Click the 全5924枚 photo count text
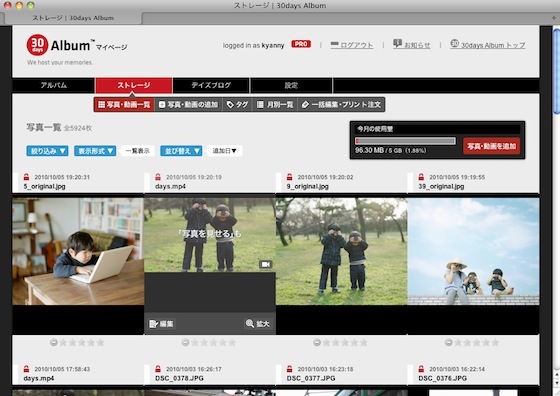The image size is (560, 396). coord(78,128)
